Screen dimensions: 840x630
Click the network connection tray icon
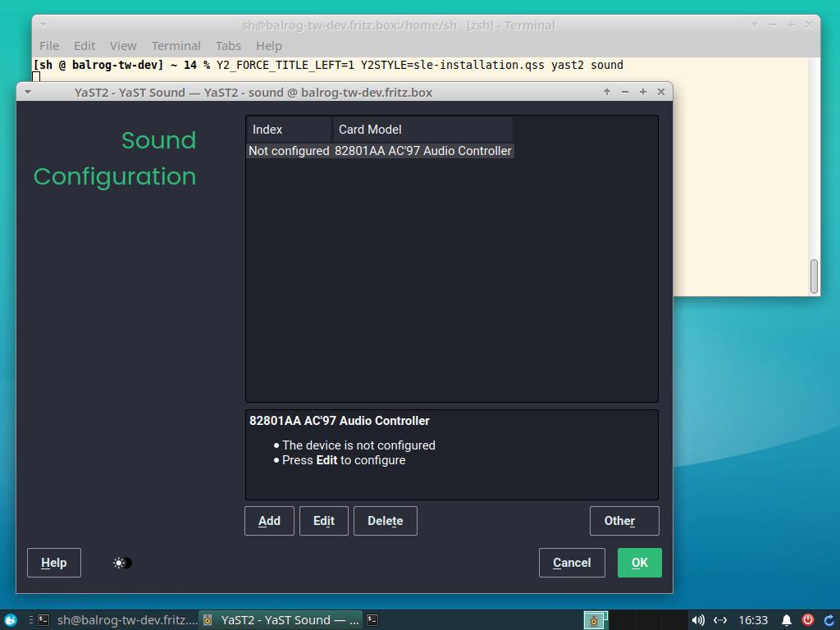(x=720, y=620)
